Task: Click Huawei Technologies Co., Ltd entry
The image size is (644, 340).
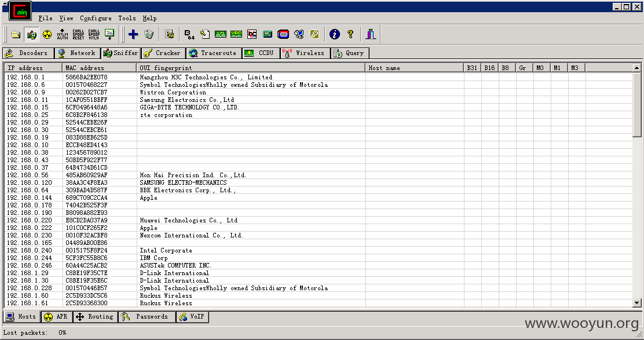Action: click(x=189, y=220)
